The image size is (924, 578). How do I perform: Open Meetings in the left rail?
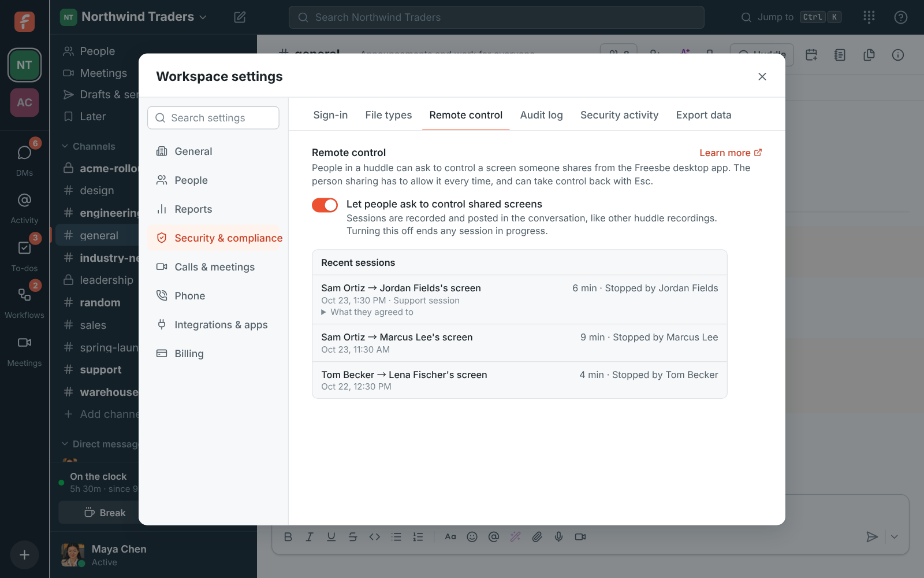point(24,350)
